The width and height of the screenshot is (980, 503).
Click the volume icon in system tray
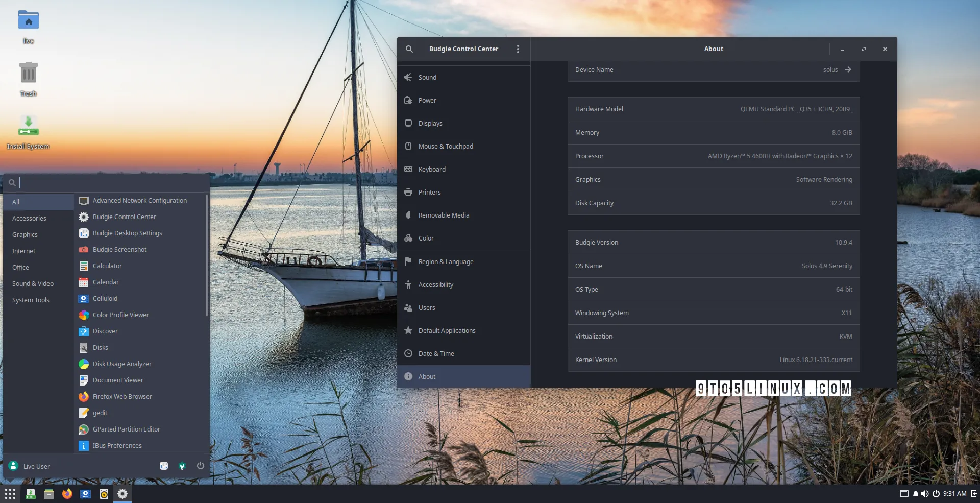point(924,493)
